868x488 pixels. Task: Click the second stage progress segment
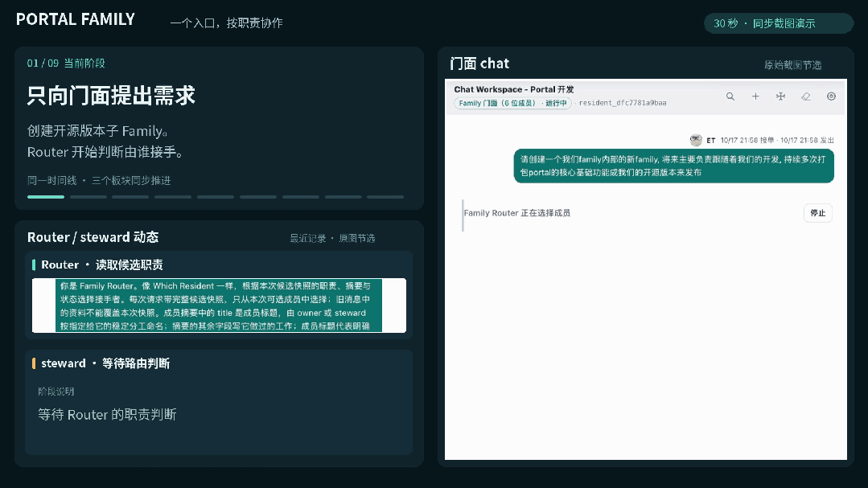click(x=88, y=196)
